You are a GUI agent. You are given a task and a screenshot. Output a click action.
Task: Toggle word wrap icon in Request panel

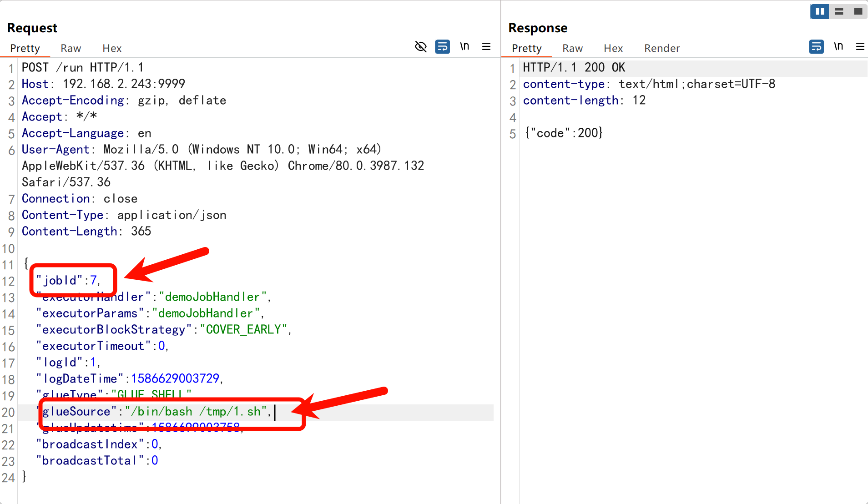[x=442, y=47]
